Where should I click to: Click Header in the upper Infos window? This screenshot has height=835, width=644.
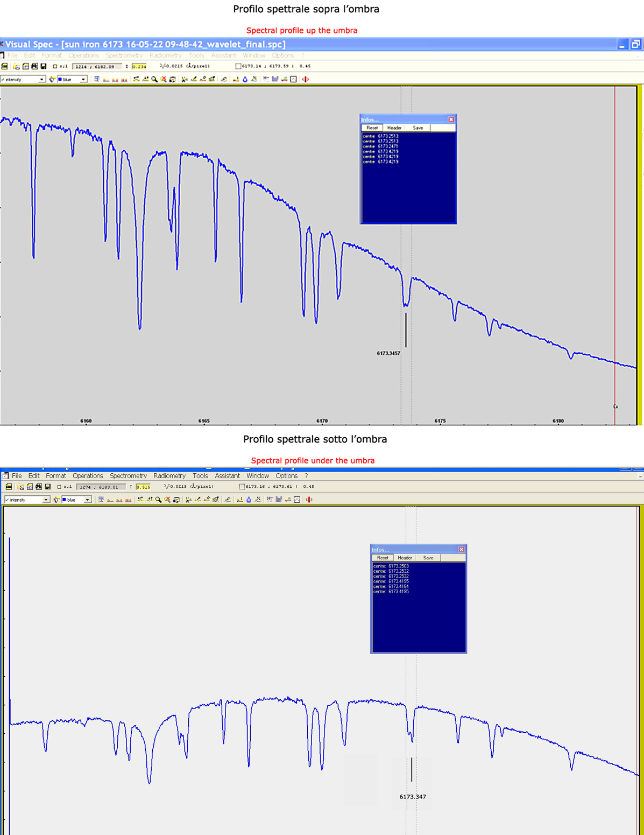click(394, 128)
